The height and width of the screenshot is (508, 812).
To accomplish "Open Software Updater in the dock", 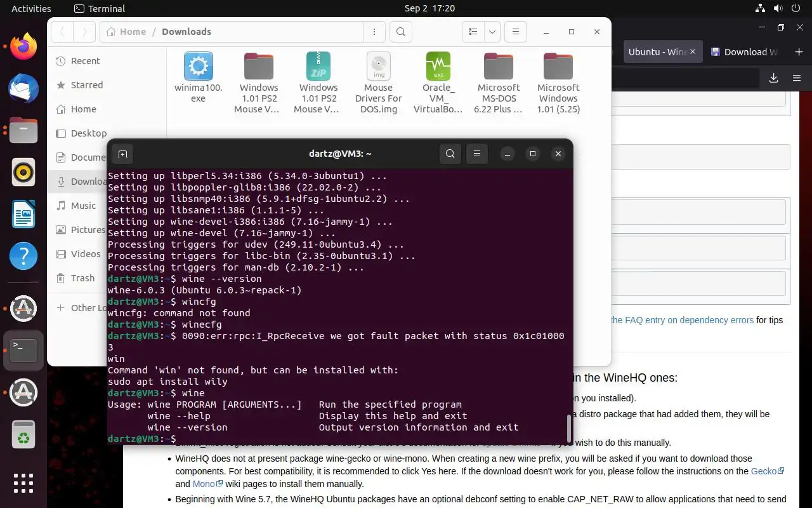I will pos(23,309).
